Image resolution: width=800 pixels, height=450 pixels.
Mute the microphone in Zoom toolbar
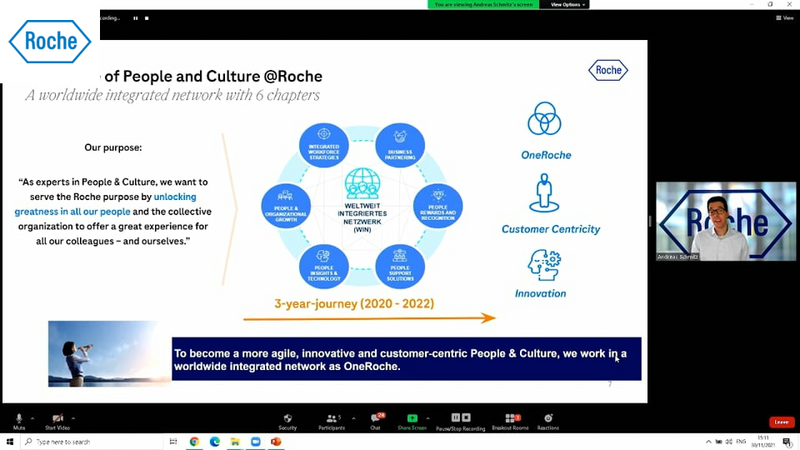pyautogui.click(x=19, y=421)
